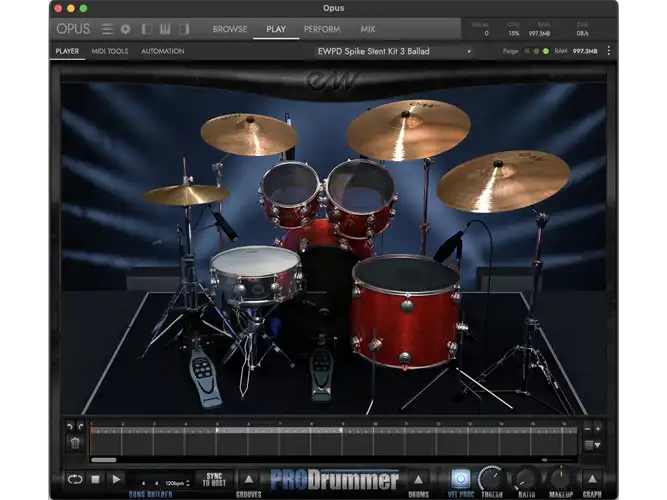Image resolution: width=667 pixels, height=500 pixels.
Task: Toggle the right sidebar panel icon
Action: (184, 29)
